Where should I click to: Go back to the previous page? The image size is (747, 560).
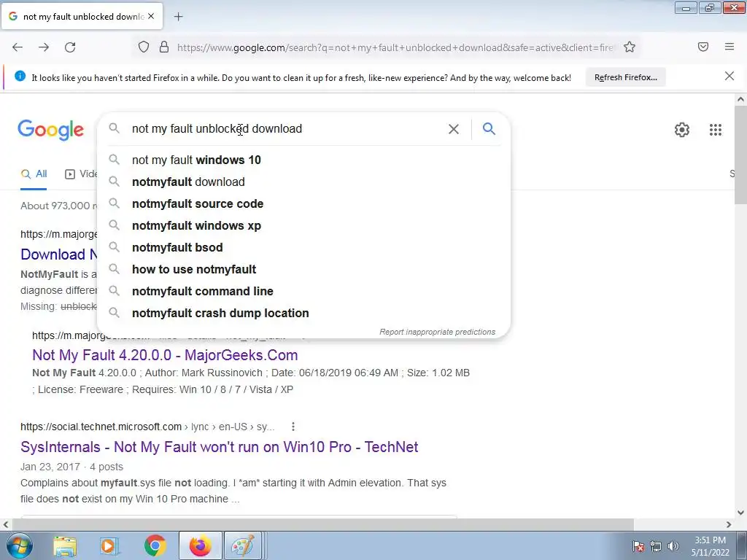point(18,47)
